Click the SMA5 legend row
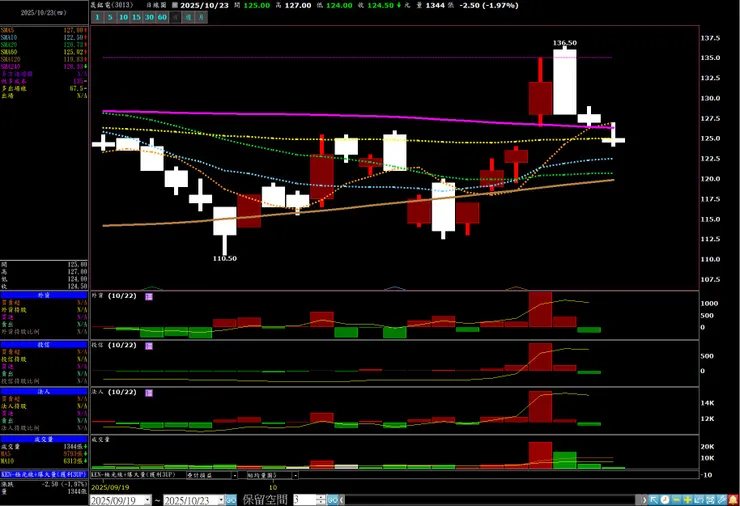The image size is (740, 506). pyautogui.click(x=44, y=30)
